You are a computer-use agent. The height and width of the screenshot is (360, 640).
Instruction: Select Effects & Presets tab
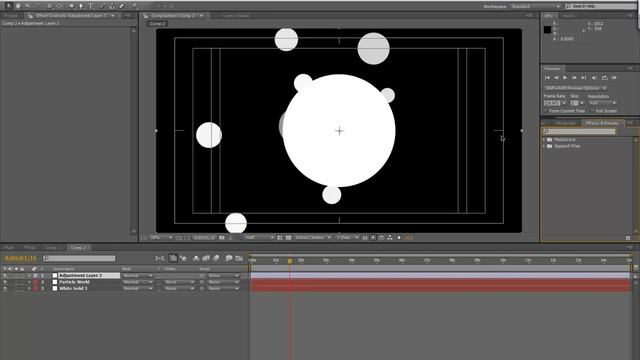tap(602, 123)
